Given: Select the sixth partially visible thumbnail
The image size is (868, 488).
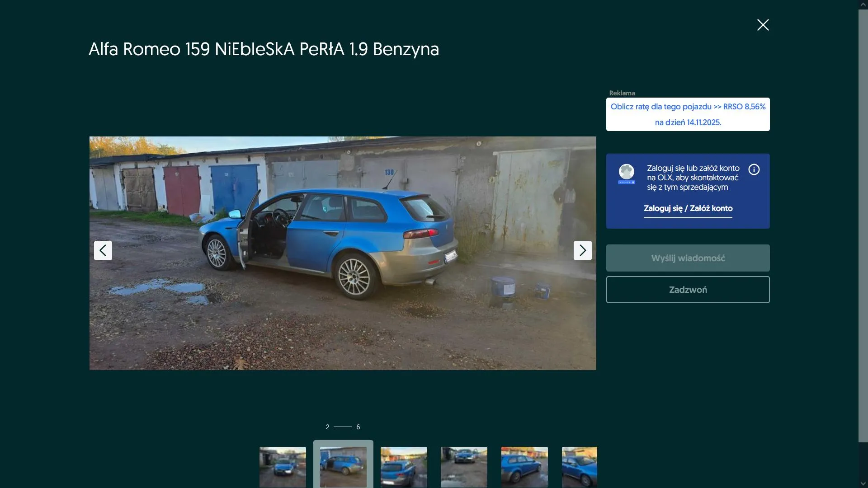Looking at the screenshot, I should click(579, 467).
